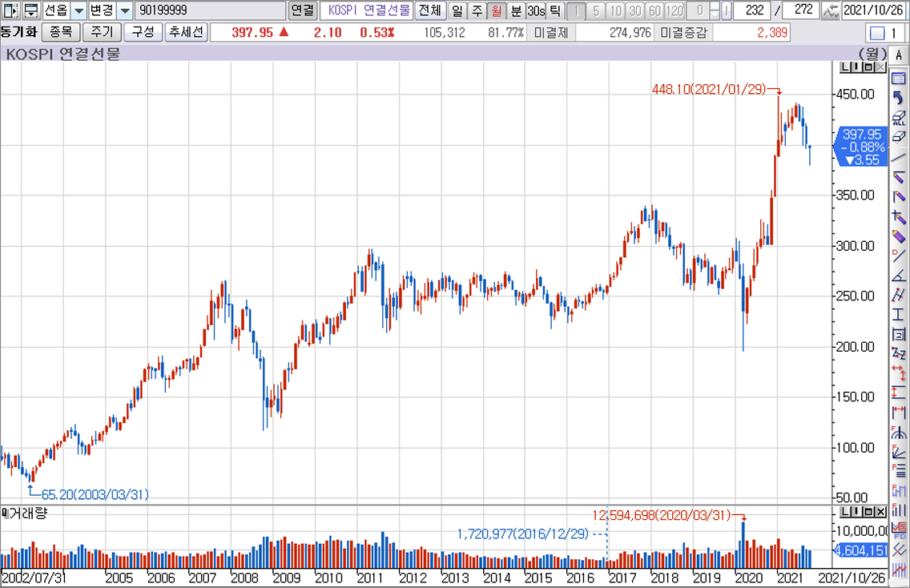Screen dimensions: 910x588
Task: Select the eraser tool icon
Action: coord(899,137)
